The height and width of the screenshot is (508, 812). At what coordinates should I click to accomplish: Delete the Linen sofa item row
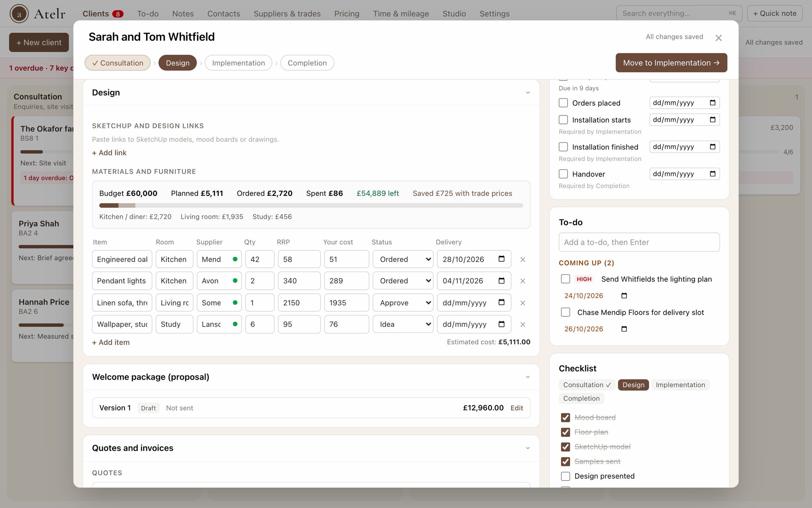pyautogui.click(x=523, y=303)
